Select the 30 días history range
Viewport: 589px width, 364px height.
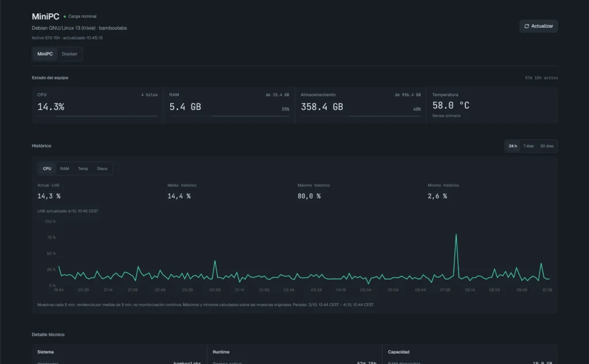click(546, 146)
